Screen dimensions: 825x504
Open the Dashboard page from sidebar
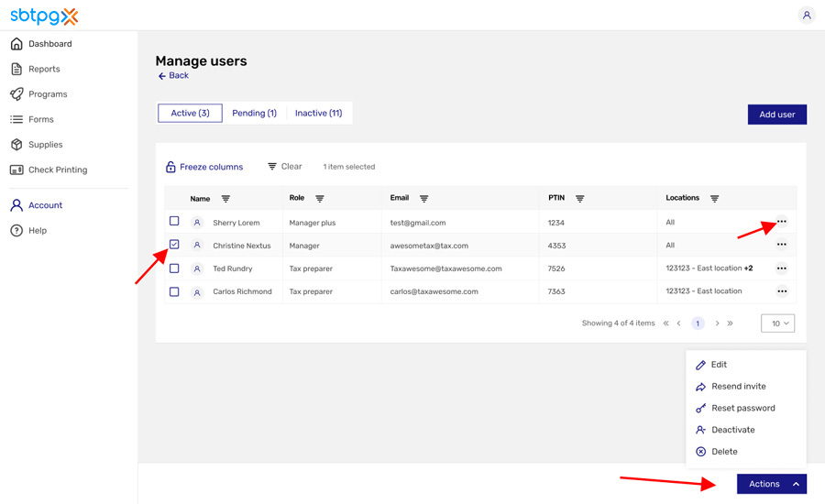(41, 44)
